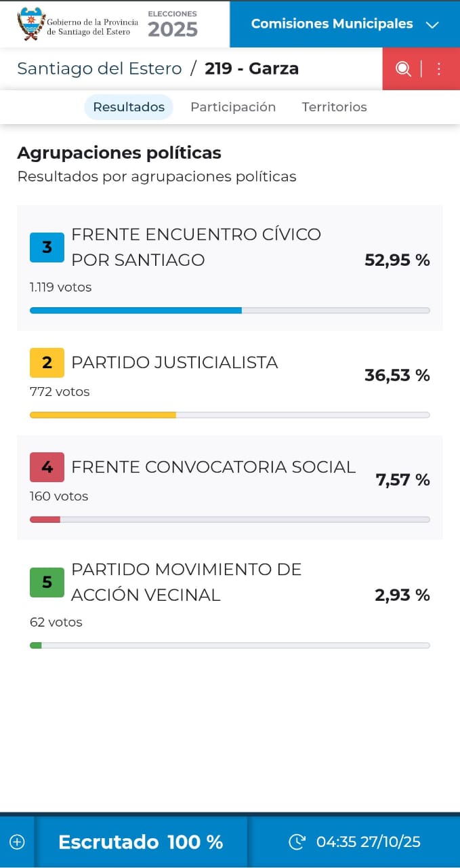460x868 pixels.
Task: Open the three-dot more options menu
Action: pos(439,68)
